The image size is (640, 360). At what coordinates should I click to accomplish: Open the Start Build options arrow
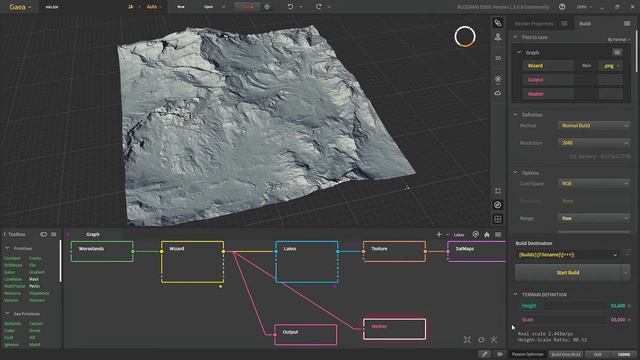tap(626, 273)
